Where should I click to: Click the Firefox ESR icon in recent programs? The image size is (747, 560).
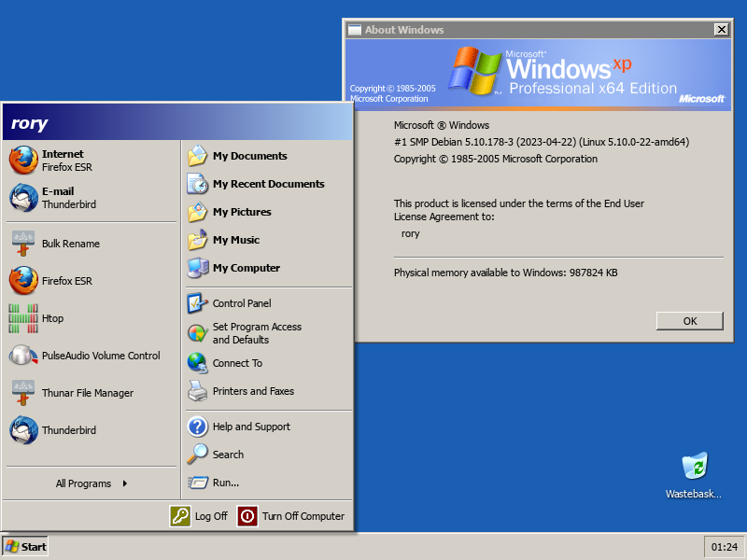coord(23,281)
